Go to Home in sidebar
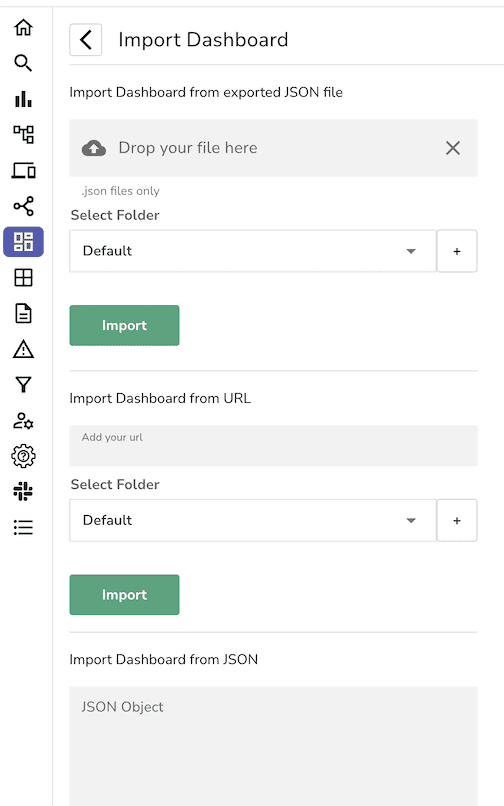The width and height of the screenshot is (504, 806). (23, 27)
